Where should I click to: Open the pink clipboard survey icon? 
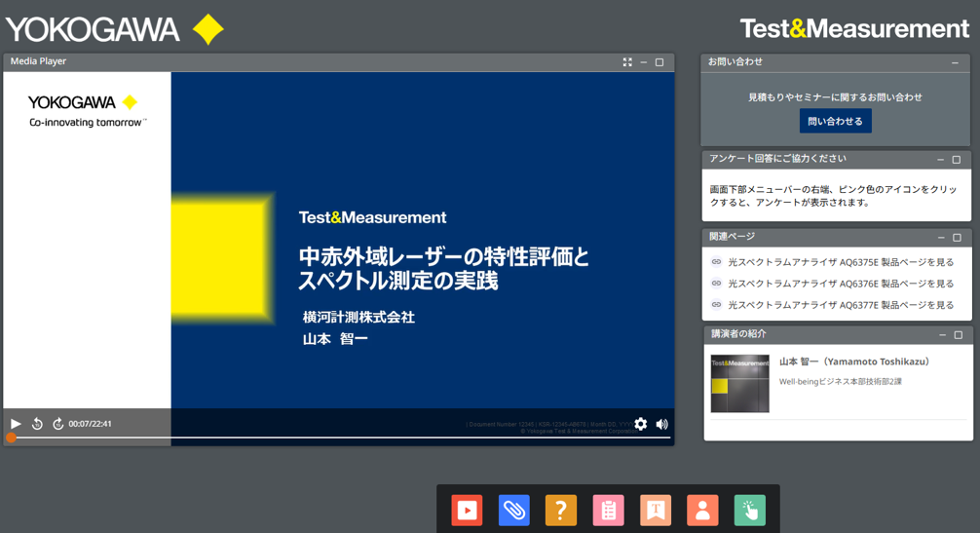(x=608, y=510)
